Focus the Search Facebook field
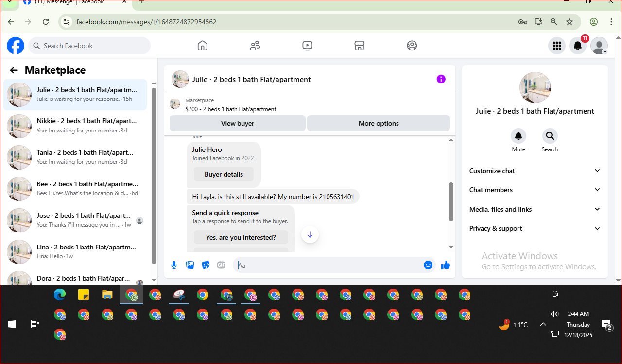This screenshot has height=364, width=622. pyautogui.click(x=89, y=46)
